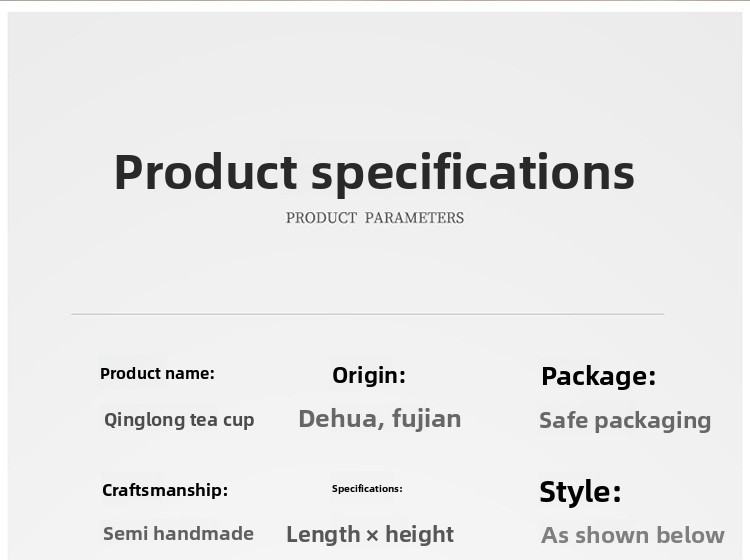Click the "Product specifications" main heading
This screenshot has width=750, height=560.
[374, 172]
